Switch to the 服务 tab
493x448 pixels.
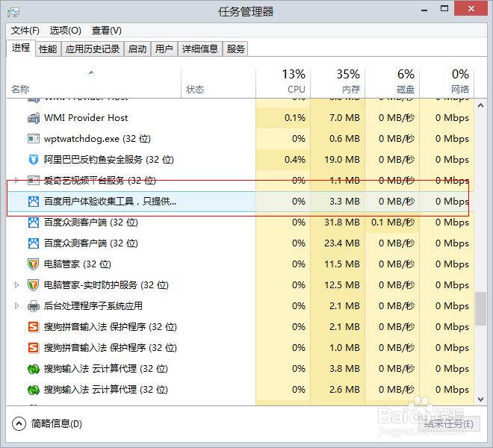point(235,49)
